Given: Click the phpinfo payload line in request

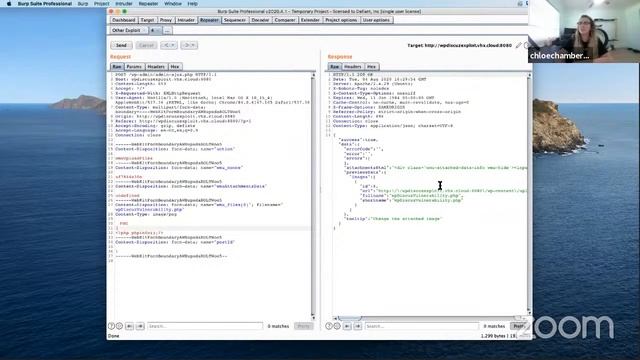Looking at the screenshot, I should click(x=140, y=233).
